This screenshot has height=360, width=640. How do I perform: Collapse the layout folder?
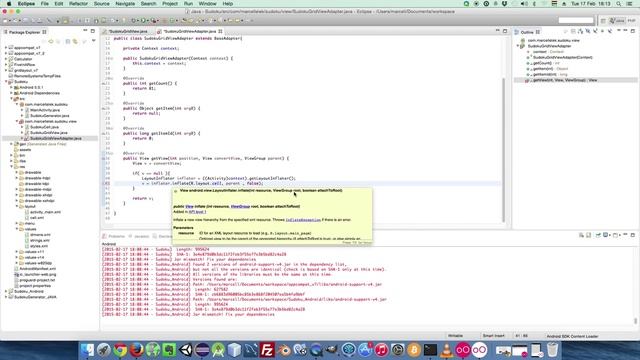(17, 206)
